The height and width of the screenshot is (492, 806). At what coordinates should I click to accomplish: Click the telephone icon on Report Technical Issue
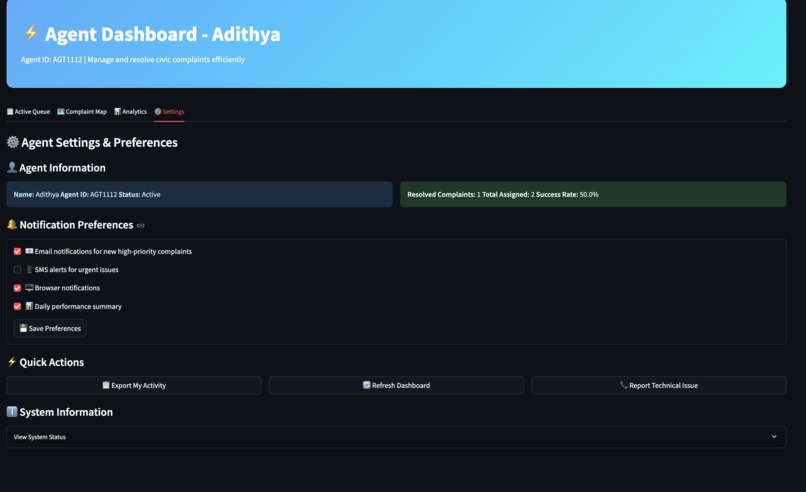coord(624,385)
